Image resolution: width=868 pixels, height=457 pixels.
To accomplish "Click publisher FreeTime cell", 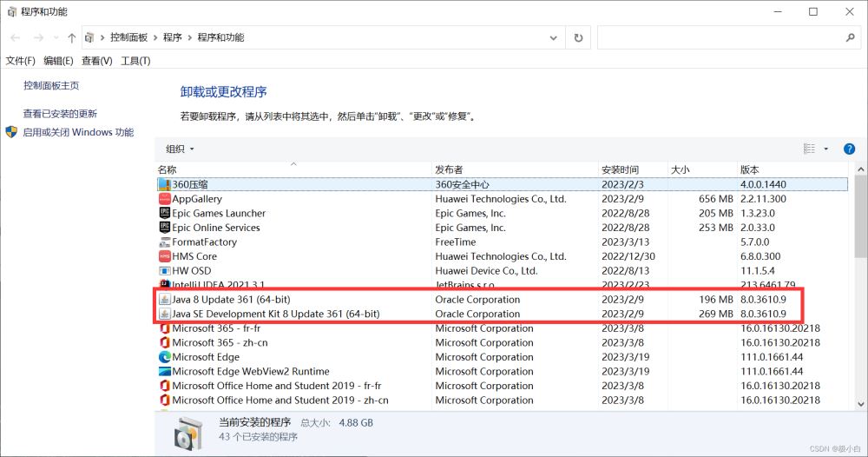I will (x=456, y=242).
